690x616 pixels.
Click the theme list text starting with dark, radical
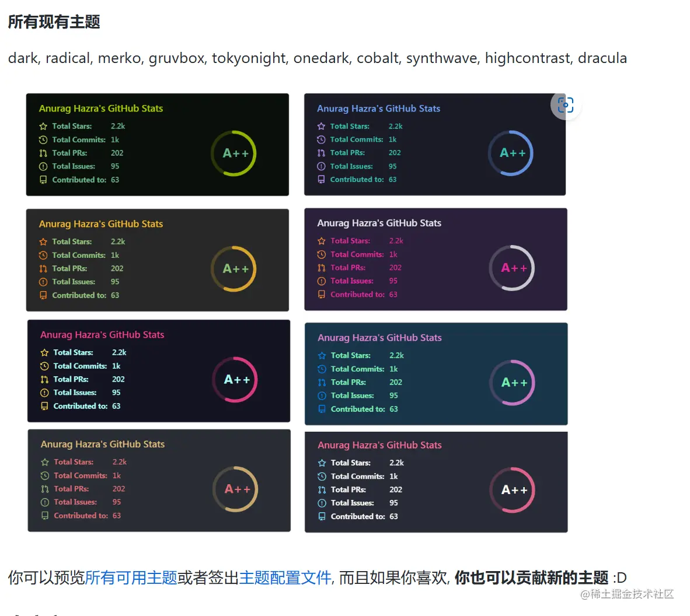click(x=318, y=58)
